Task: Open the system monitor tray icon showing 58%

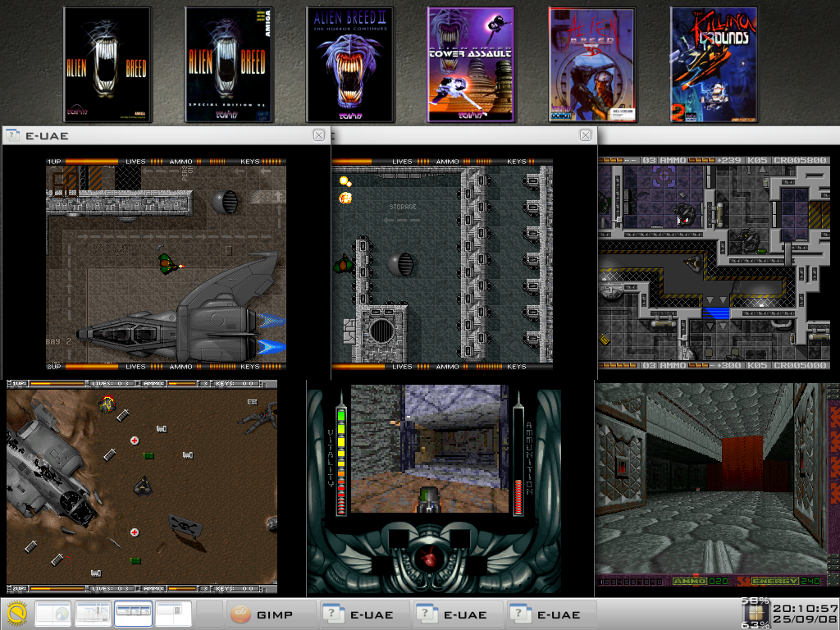Action: 756,614
